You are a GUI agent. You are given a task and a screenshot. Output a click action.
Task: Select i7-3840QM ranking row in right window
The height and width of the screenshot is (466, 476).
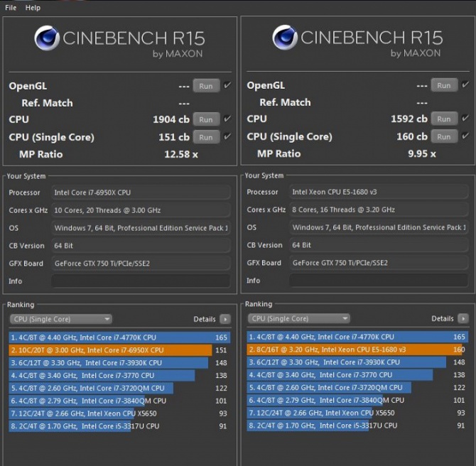tap(357, 400)
